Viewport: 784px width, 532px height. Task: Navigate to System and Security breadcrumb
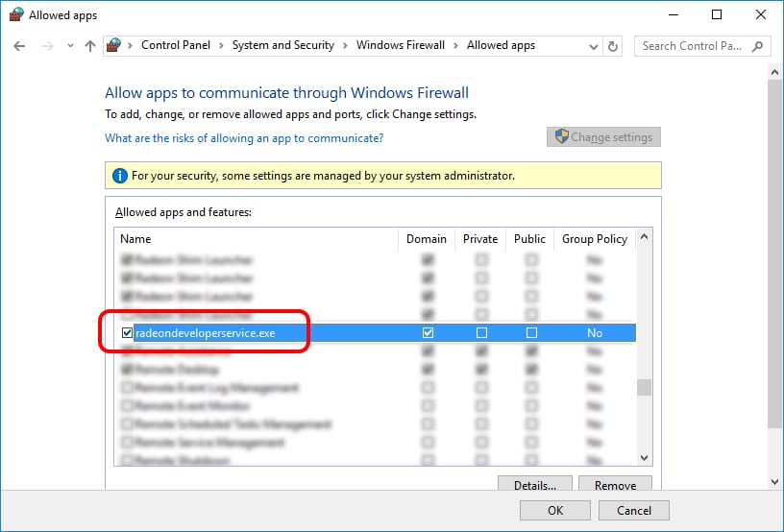tap(282, 46)
